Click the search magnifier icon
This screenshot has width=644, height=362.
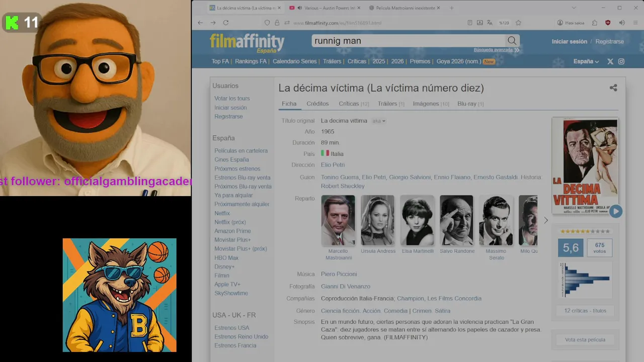click(x=512, y=41)
